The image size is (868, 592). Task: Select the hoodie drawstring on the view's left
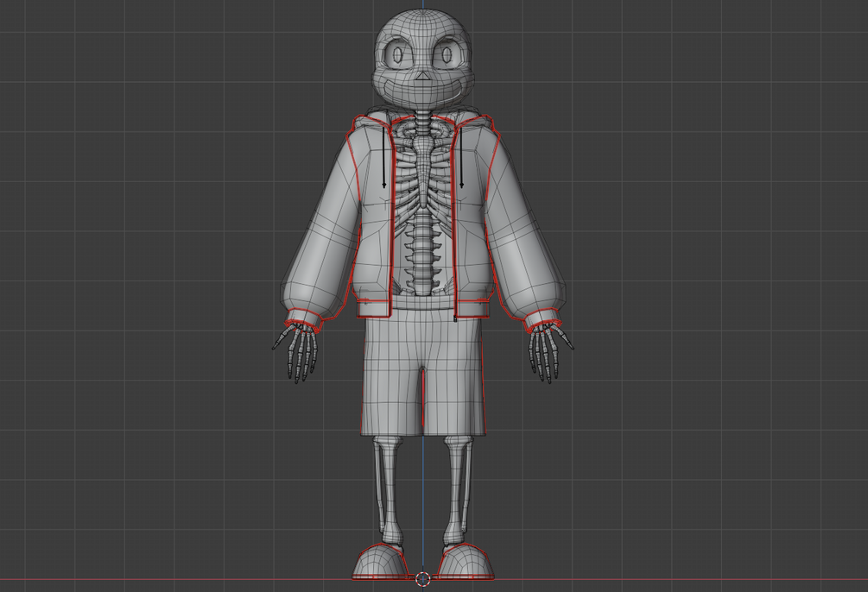[x=383, y=161]
